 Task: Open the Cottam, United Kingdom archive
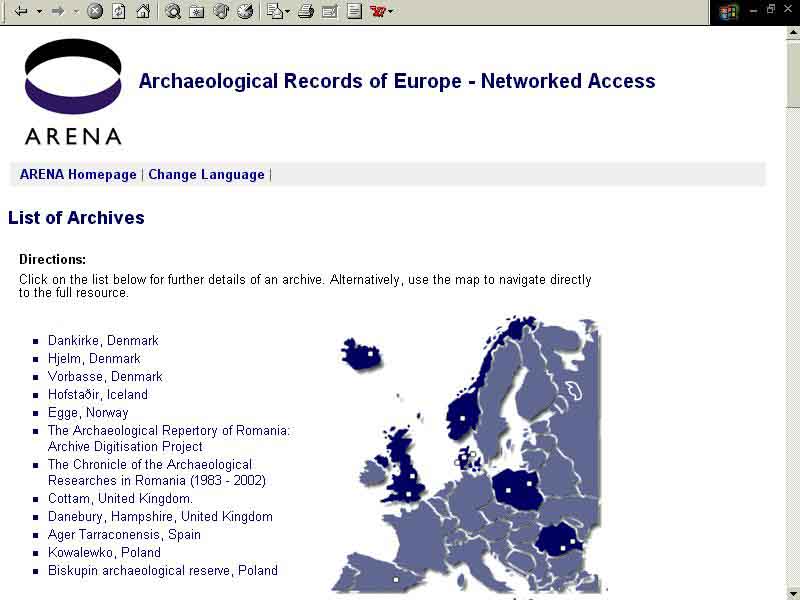click(x=120, y=498)
